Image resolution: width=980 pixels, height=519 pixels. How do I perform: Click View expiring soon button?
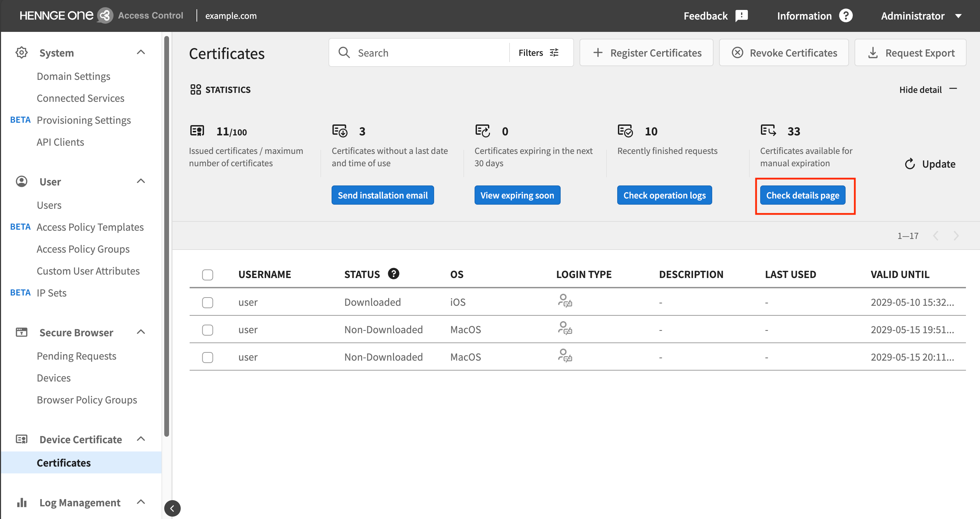517,195
